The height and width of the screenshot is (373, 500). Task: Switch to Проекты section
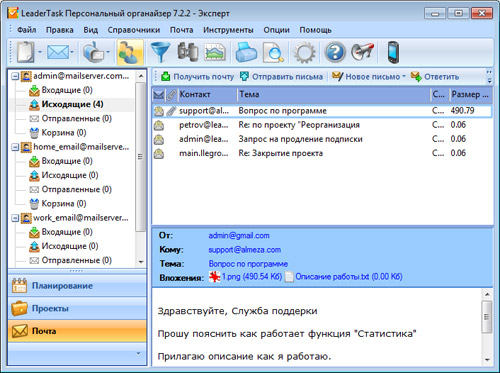click(x=77, y=308)
